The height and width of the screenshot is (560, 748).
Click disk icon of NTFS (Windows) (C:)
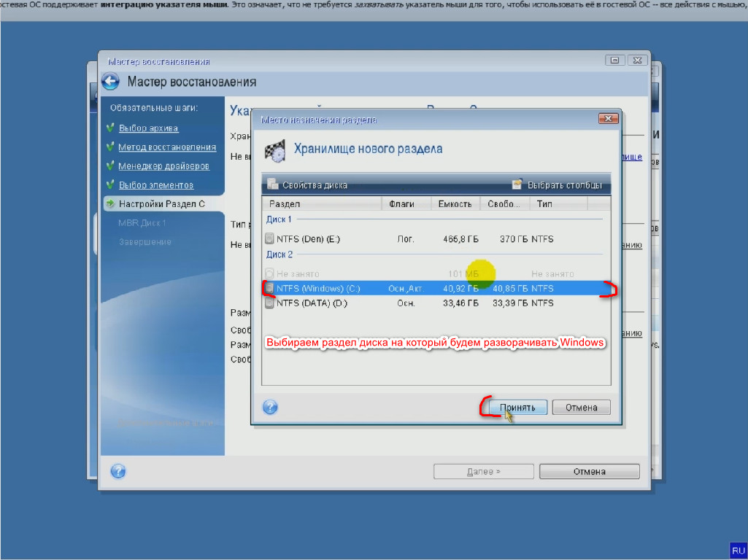coord(270,289)
